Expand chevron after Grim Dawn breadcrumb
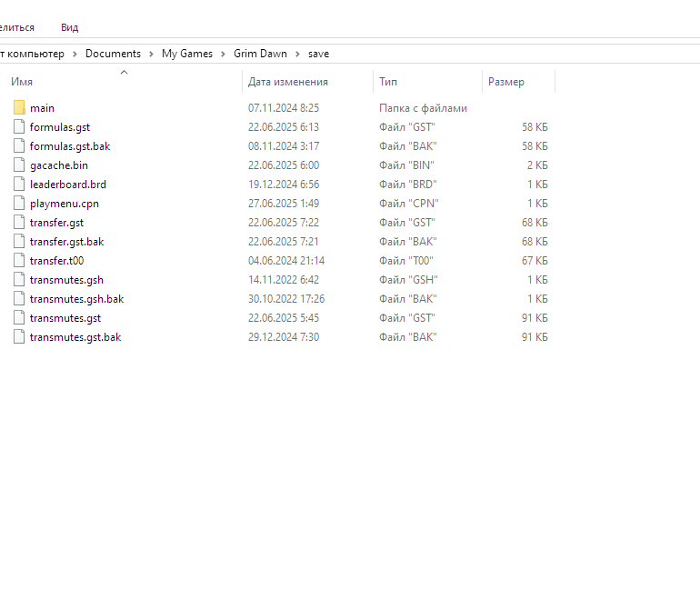 click(x=297, y=54)
